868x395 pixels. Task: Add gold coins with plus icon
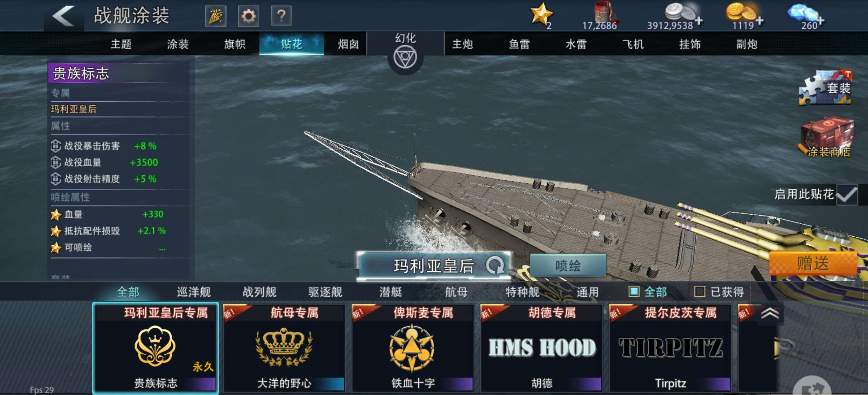(x=759, y=21)
